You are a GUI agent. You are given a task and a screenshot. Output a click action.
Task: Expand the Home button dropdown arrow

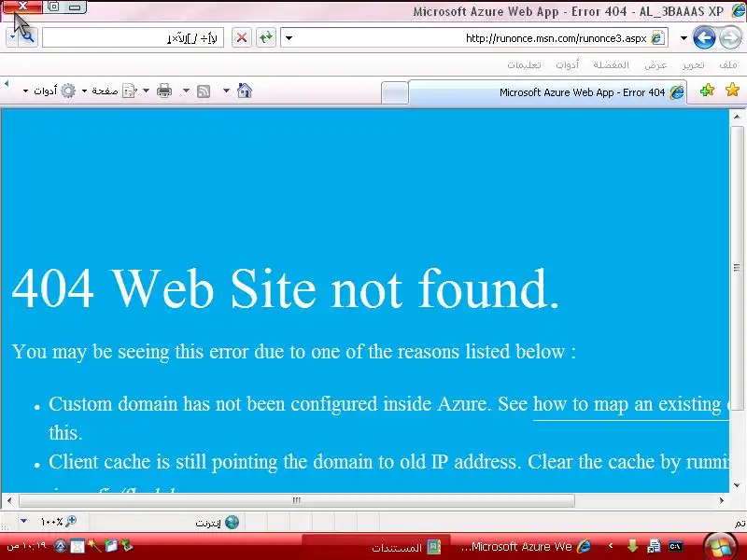226,91
